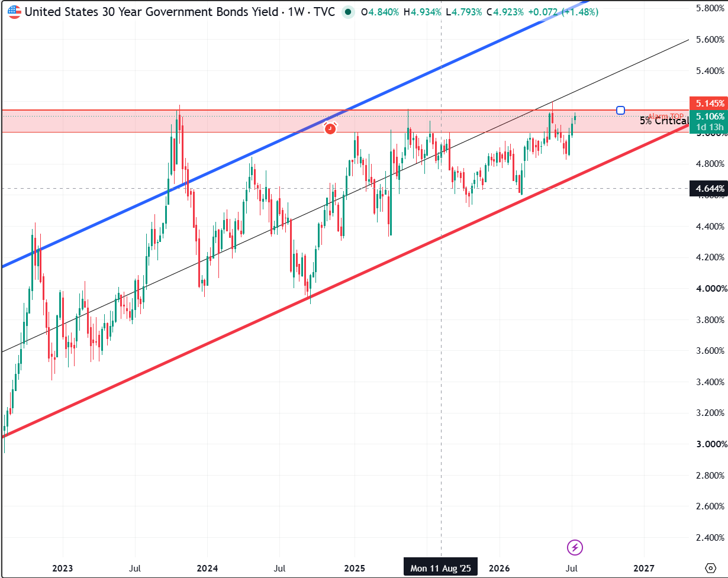The image size is (728, 578).
Task: Click 3.600% on the price scale
Action: (710, 351)
